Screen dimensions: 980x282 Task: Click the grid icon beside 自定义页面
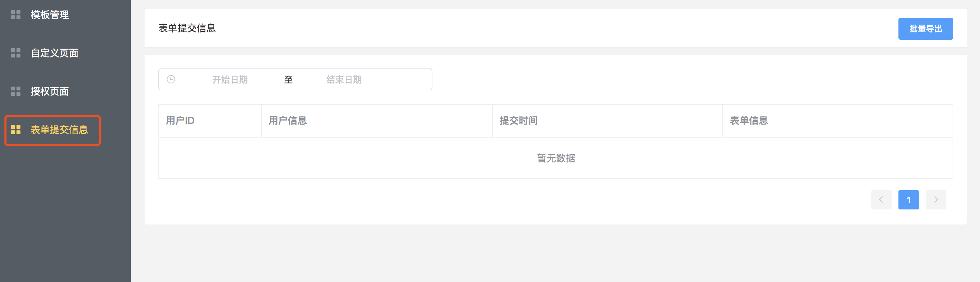click(x=16, y=53)
